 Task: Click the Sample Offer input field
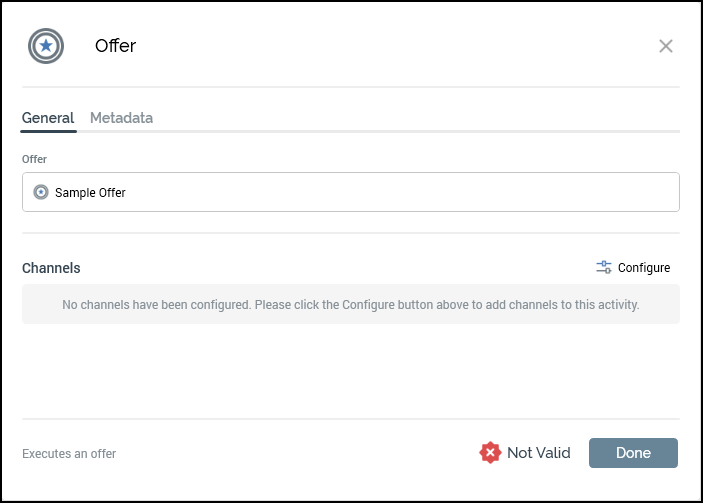pos(350,192)
